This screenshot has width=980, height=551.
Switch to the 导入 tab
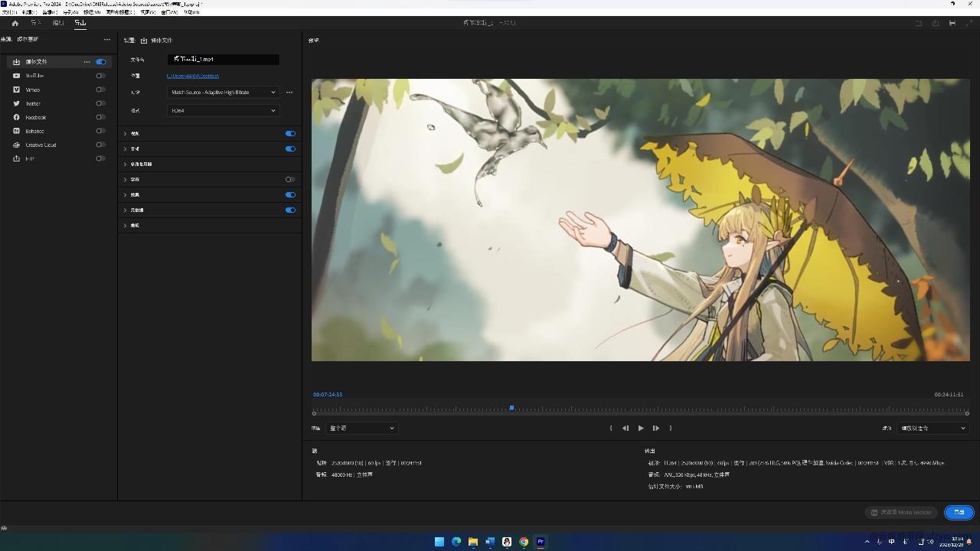(36, 24)
